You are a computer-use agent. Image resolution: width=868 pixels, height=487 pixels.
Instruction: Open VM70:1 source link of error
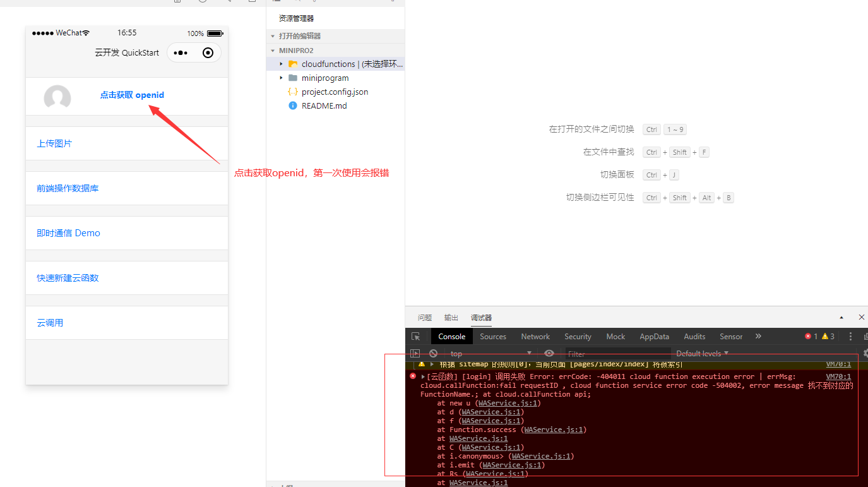tap(838, 376)
